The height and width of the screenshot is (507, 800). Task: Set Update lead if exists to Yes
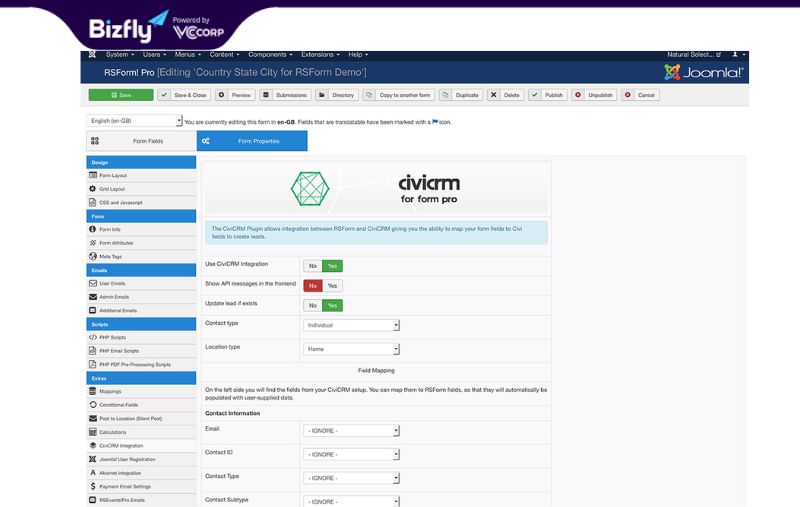click(333, 305)
